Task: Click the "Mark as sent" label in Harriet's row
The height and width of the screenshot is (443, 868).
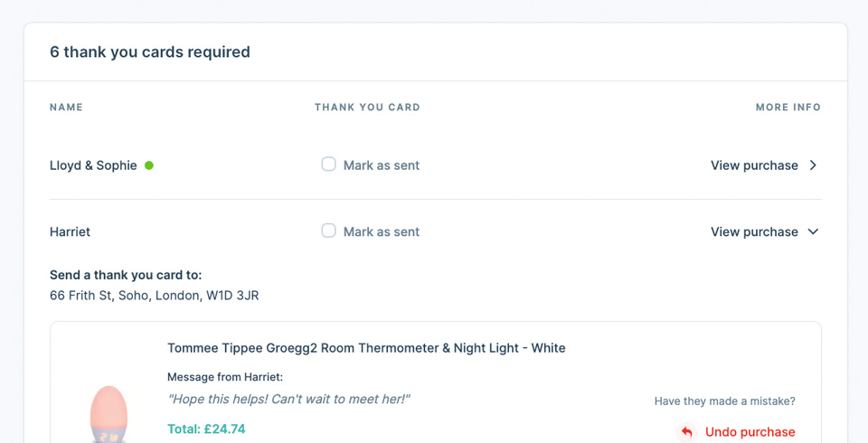Action: (382, 231)
